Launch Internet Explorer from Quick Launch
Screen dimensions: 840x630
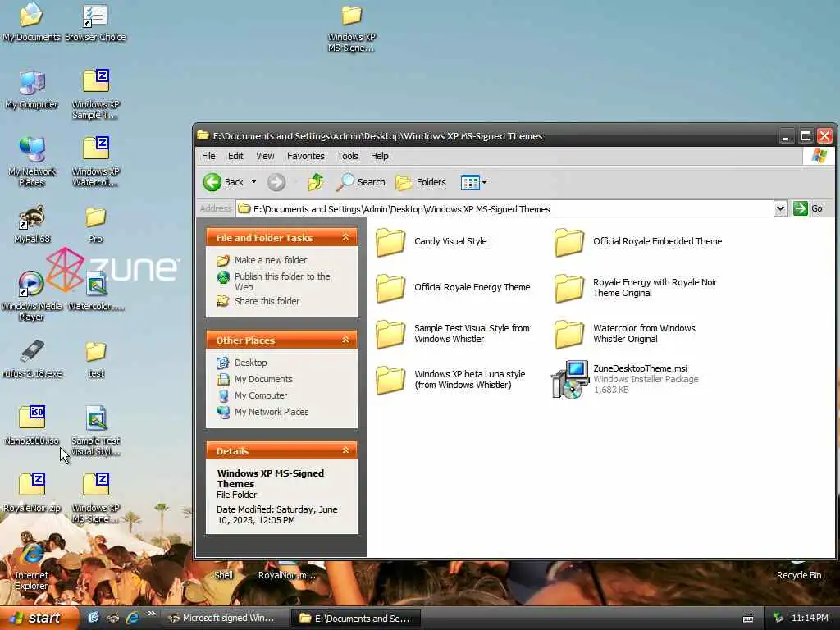click(x=132, y=619)
